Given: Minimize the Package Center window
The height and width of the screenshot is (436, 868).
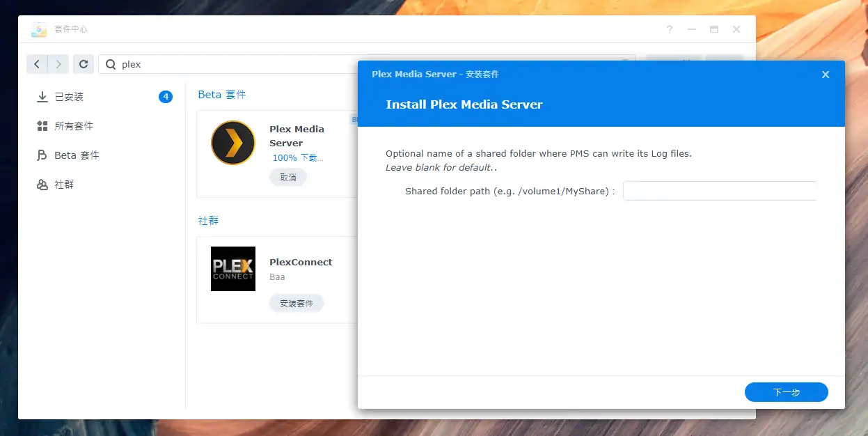Looking at the screenshot, I should (692, 29).
